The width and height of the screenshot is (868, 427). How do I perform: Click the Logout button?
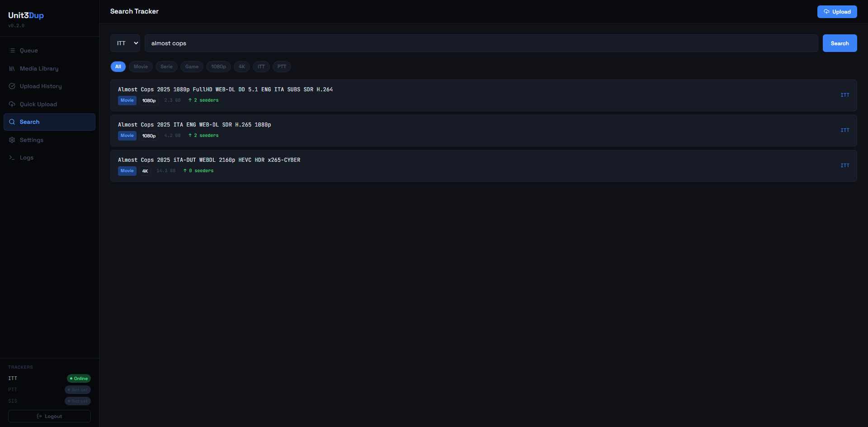(49, 416)
